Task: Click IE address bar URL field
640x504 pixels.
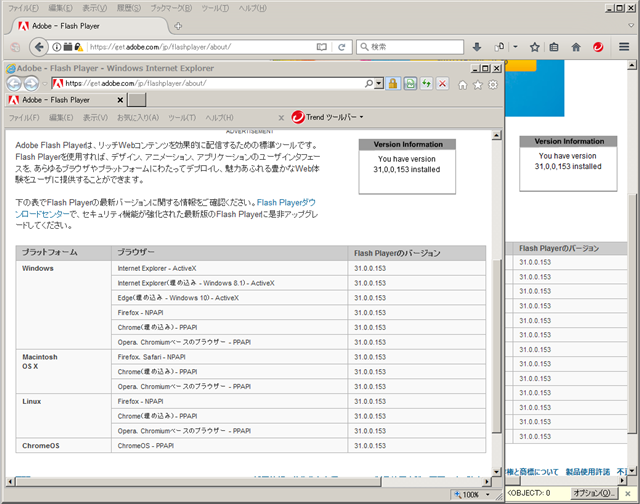Action: [214, 83]
